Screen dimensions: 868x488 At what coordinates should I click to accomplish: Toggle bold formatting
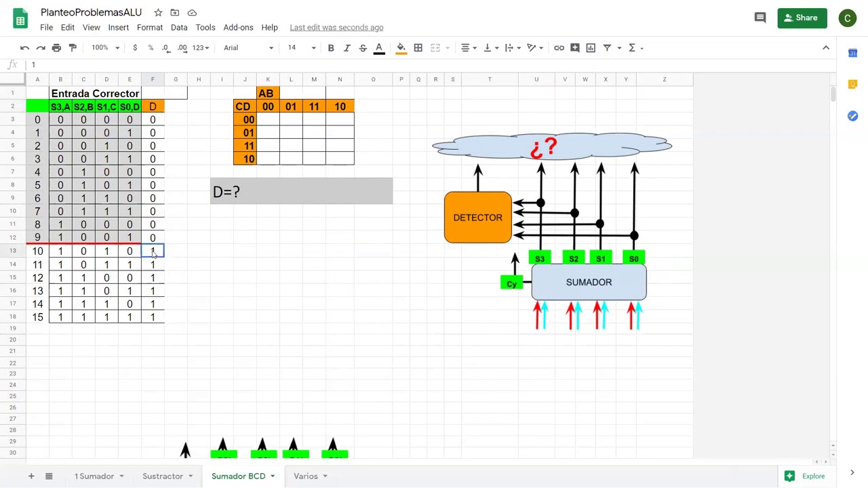(331, 47)
